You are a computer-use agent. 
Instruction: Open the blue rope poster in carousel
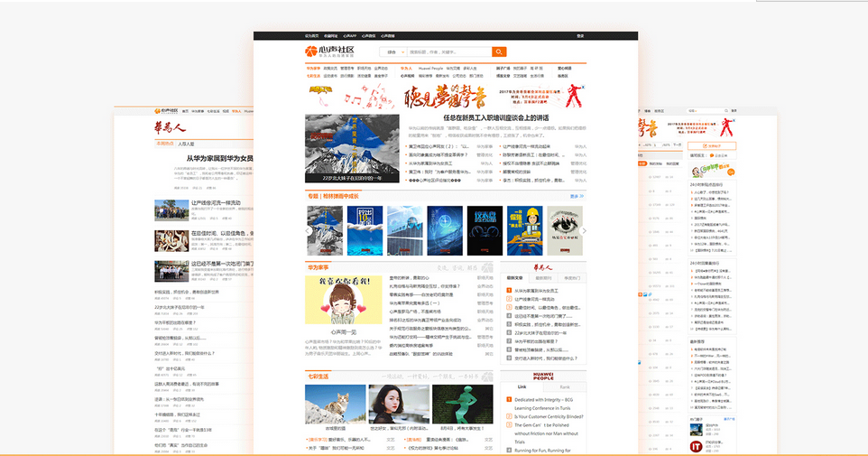pyautogui.click(x=365, y=230)
